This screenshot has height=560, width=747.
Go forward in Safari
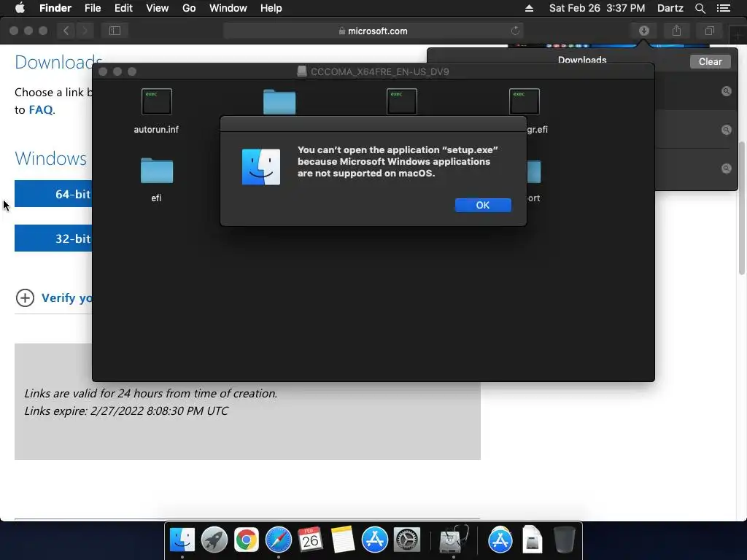[x=85, y=31]
